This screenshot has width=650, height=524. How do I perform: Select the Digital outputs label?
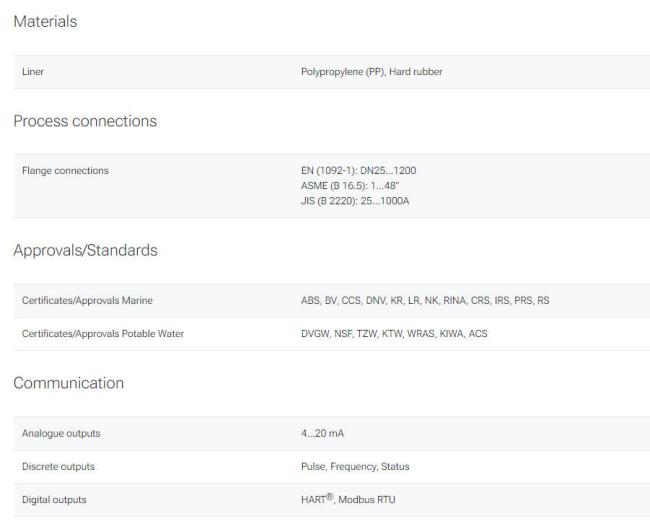(x=54, y=500)
